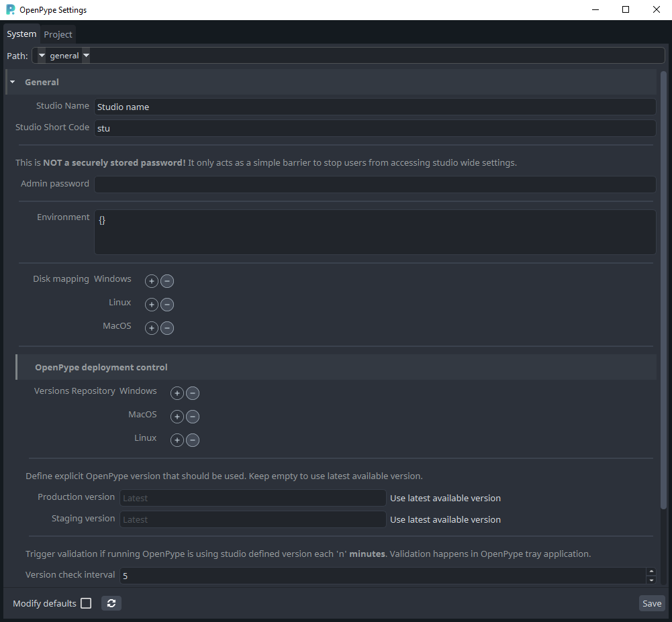Remove a Windows disk mapping entry
The height and width of the screenshot is (622, 672).
(x=166, y=280)
